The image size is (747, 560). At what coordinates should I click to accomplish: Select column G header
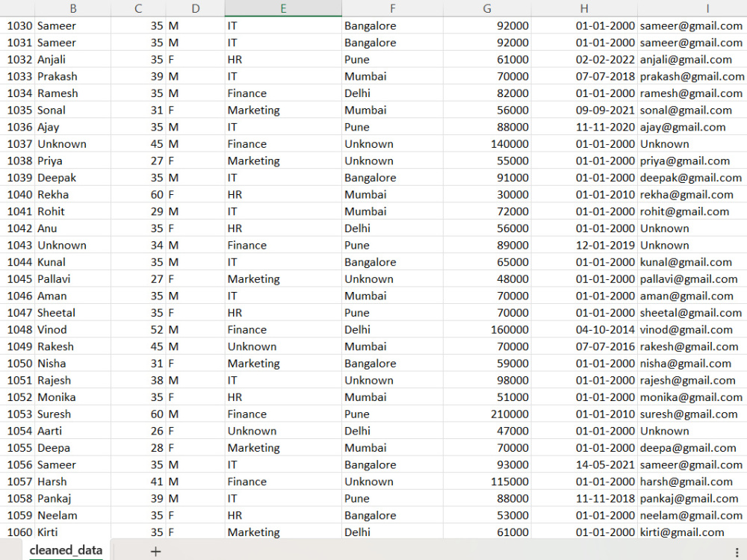tap(487, 8)
